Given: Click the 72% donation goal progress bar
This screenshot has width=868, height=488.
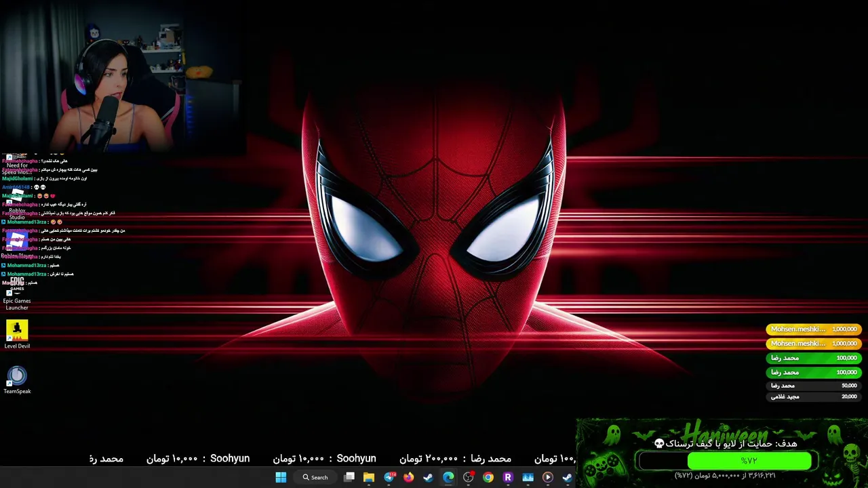Looking at the screenshot, I should click(x=724, y=461).
